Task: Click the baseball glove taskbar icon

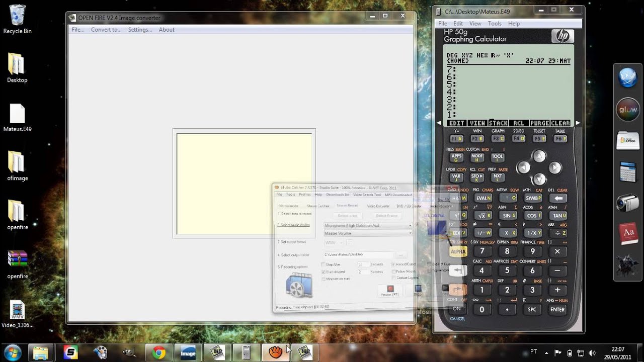Action: click(275, 353)
